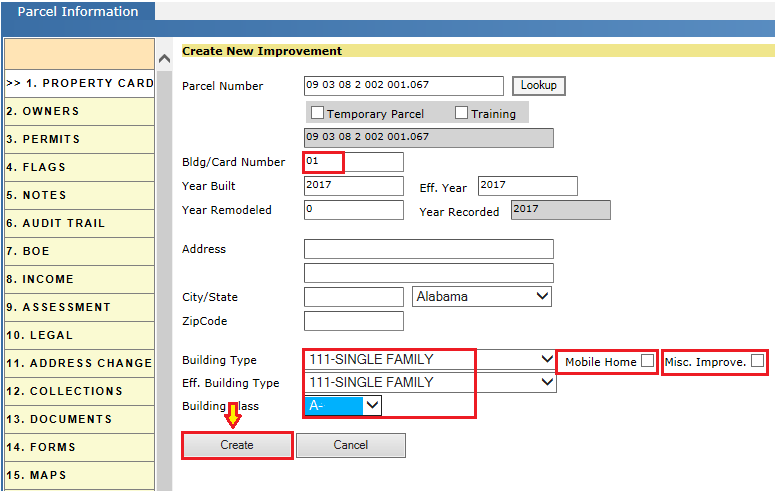
Task: Tick the Temporary Parcel checkbox
Action: pos(318,113)
